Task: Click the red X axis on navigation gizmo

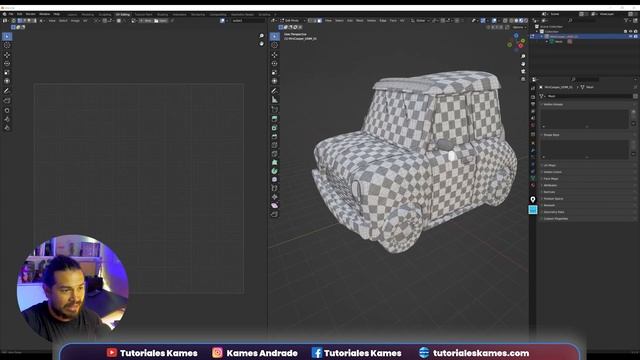Action: coord(520,46)
